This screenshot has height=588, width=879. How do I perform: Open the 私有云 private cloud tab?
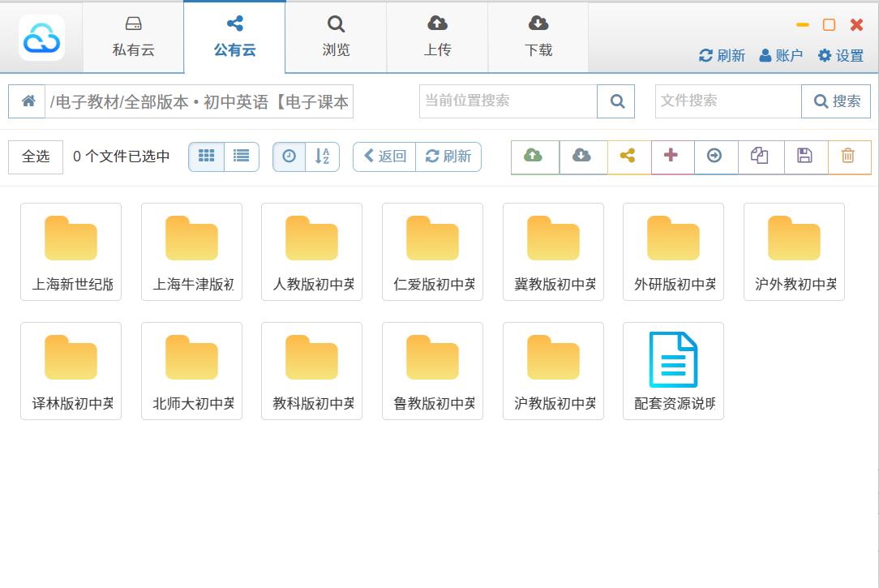134,37
